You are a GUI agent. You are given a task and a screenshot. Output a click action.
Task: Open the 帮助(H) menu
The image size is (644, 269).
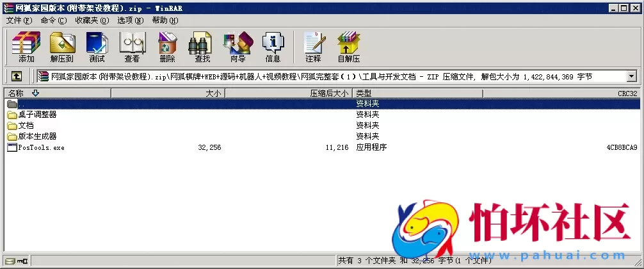165,20
